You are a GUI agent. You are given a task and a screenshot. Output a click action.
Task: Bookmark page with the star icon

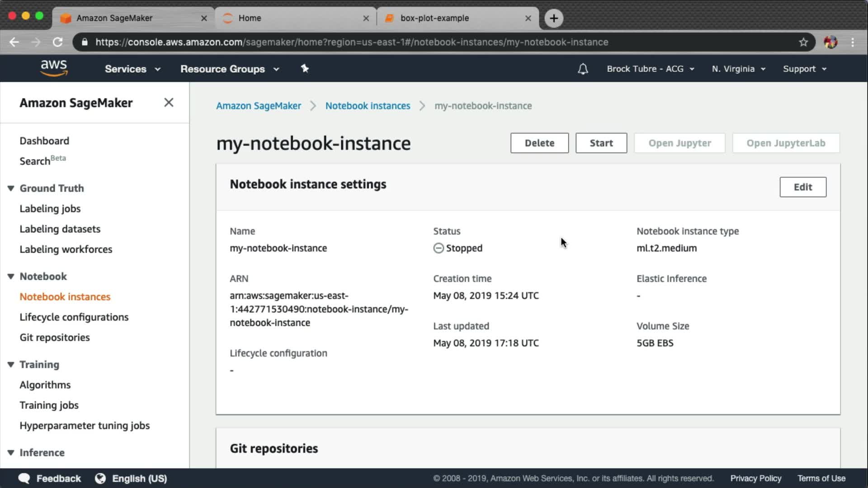(x=803, y=42)
